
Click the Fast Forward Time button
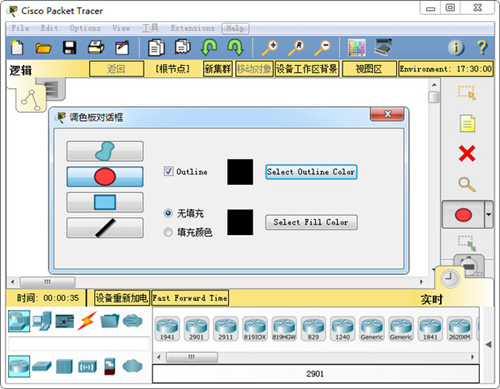pyautogui.click(x=190, y=298)
